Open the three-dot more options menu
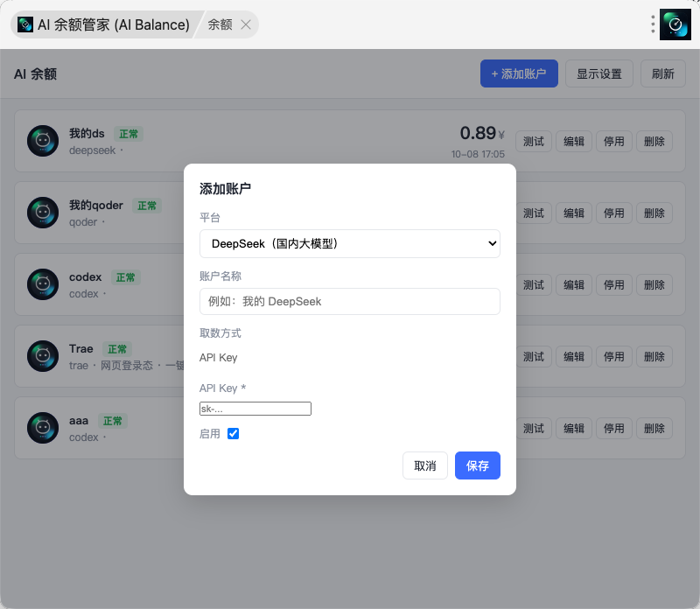This screenshot has height=609, width=700. pyautogui.click(x=653, y=24)
